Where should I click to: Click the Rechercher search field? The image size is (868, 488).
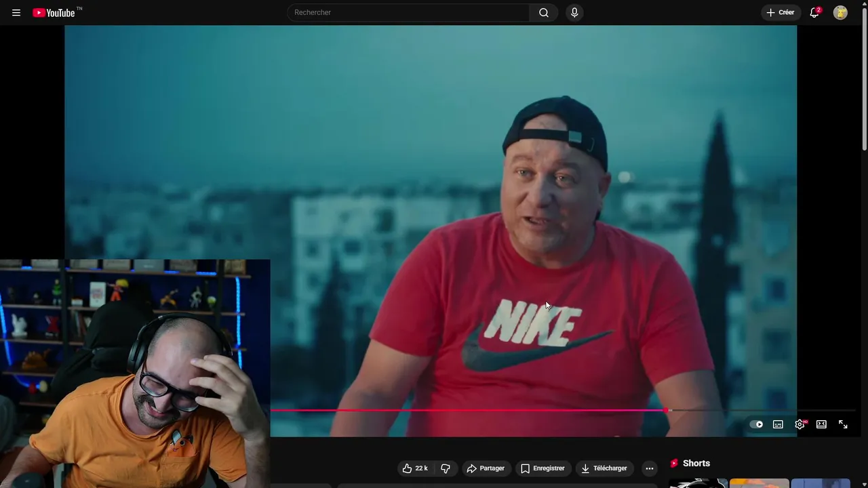[408, 12]
